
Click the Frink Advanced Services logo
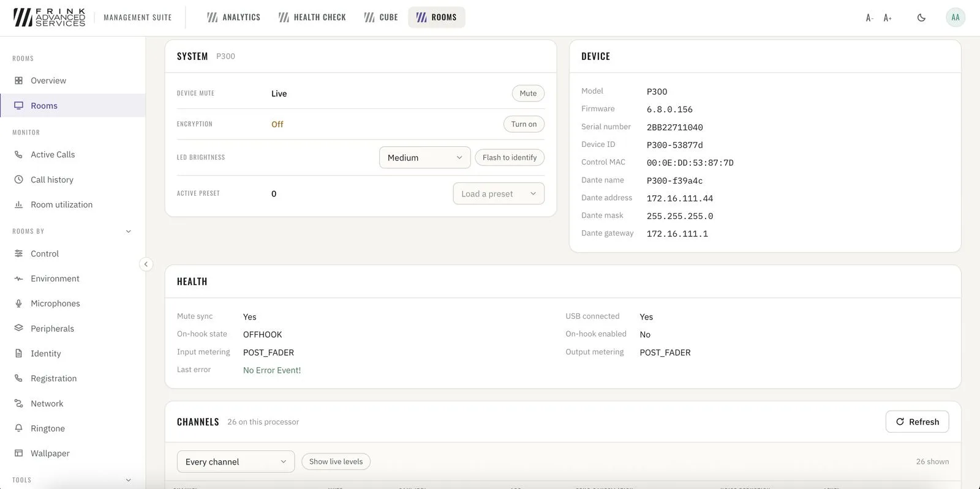point(49,17)
